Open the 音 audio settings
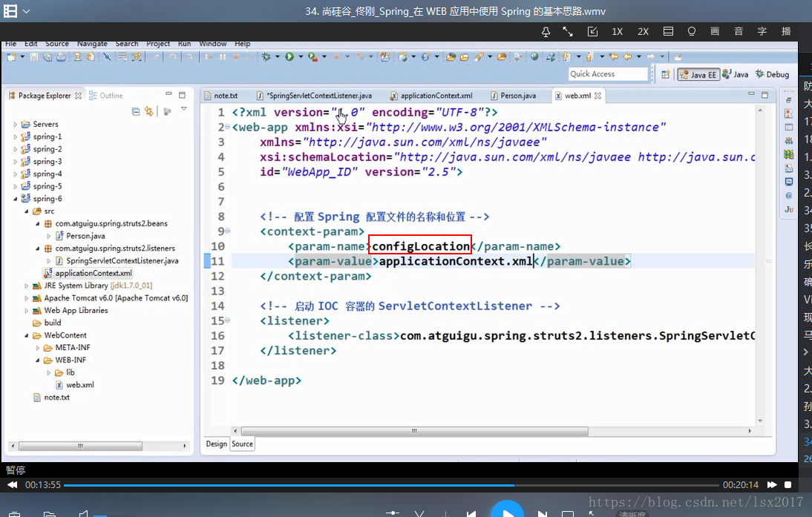The width and height of the screenshot is (812, 517). (739, 32)
